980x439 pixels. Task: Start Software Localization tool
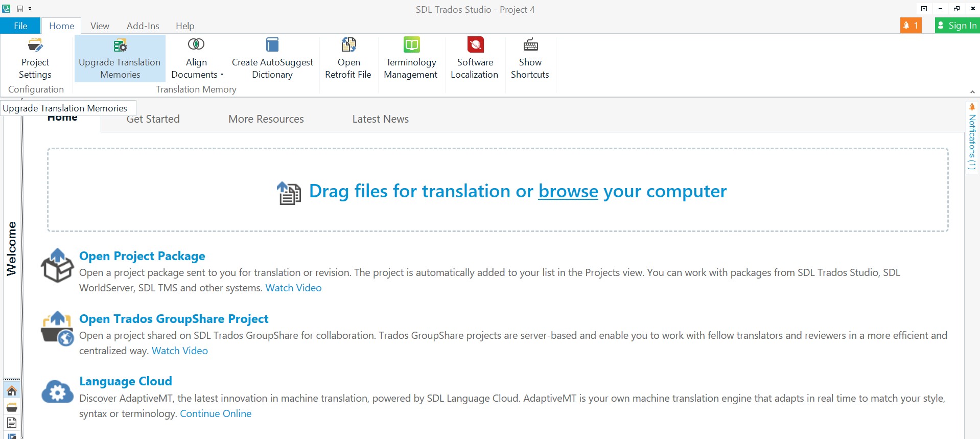click(x=475, y=58)
